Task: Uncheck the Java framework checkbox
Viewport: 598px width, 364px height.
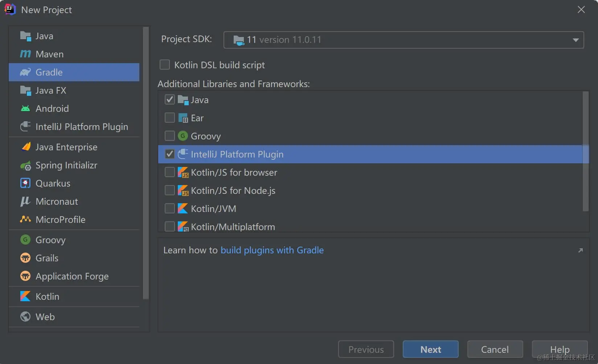Action: click(x=170, y=99)
